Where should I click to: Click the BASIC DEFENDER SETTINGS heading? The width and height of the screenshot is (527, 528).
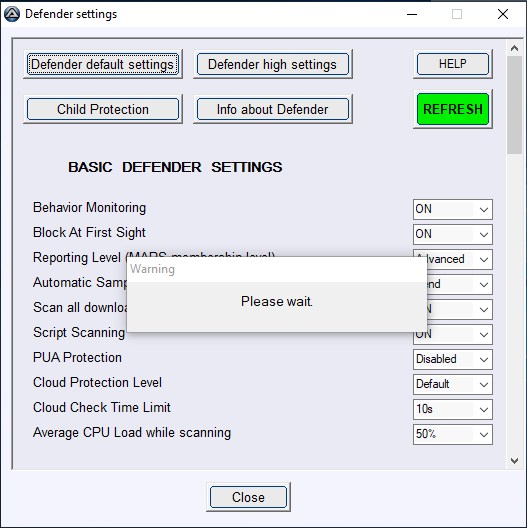pyautogui.click(x=175, y=167)
